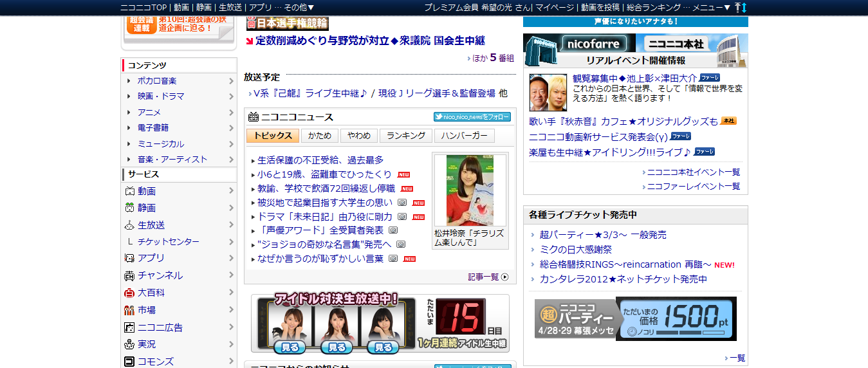Switch to the ランキング news tab
Viewport: 868px width, 368px height.
[x=405, y=136]
